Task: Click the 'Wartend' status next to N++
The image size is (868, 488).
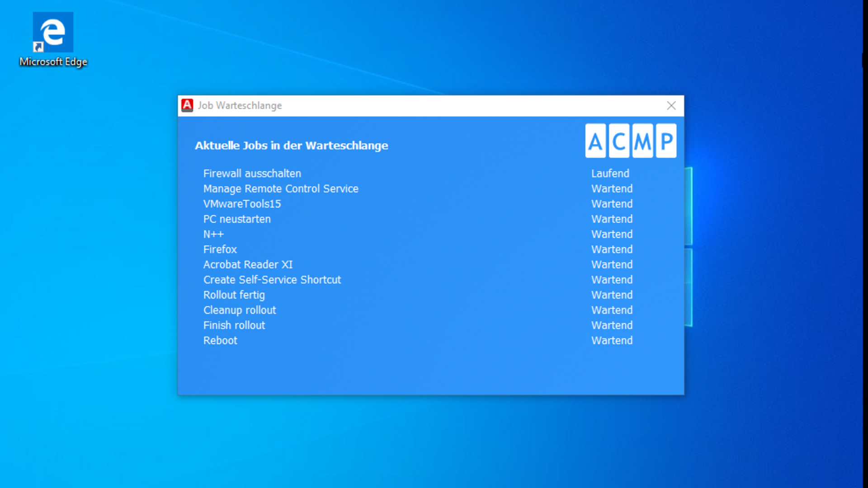Action: pyautogui.click(x=612, y=234)
